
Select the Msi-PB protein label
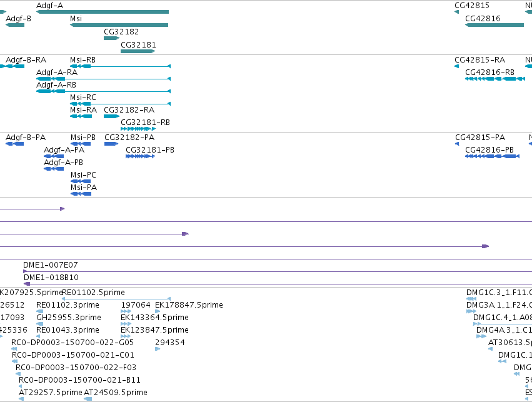83,138
